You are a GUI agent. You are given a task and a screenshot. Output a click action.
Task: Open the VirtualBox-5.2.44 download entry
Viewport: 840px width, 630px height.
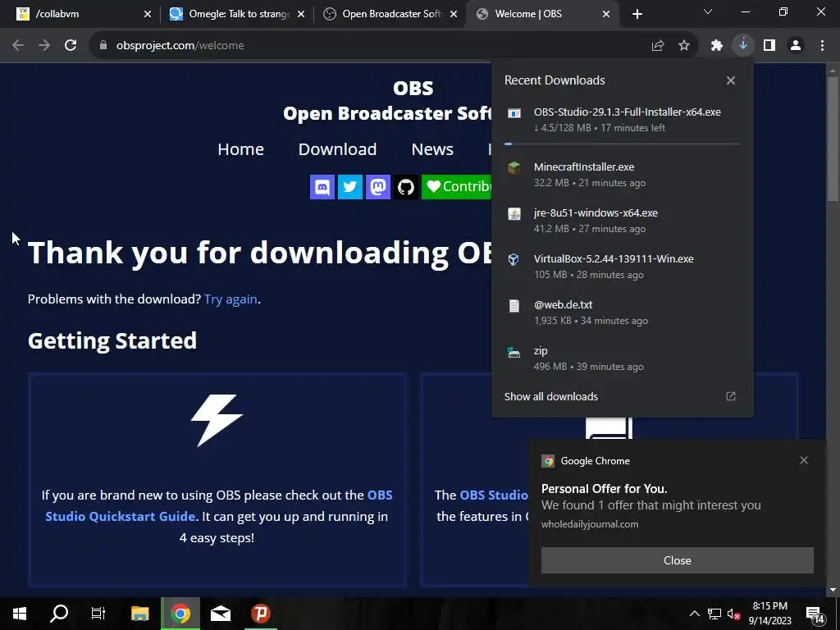click(623, 267)
